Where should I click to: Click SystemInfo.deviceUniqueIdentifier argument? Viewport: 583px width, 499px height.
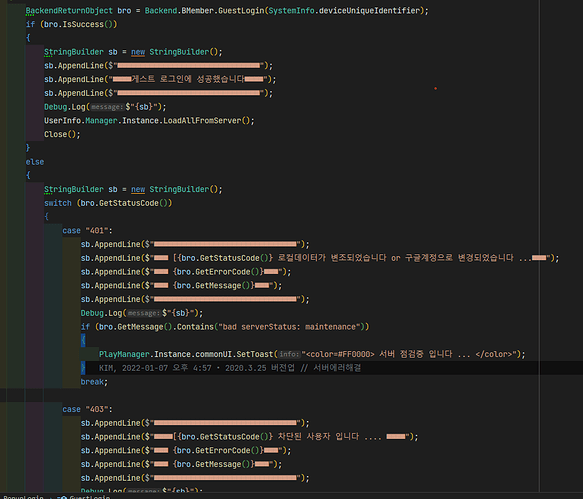click(345, 11)
